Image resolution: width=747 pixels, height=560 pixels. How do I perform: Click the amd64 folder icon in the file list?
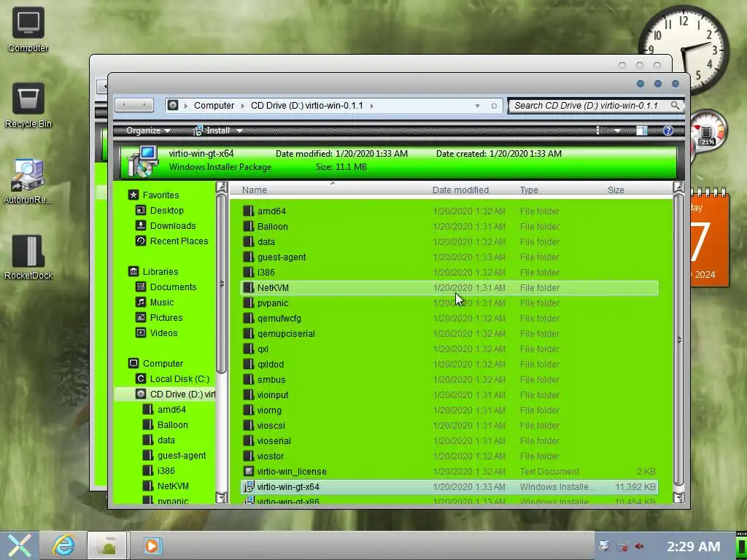(248, 211)
